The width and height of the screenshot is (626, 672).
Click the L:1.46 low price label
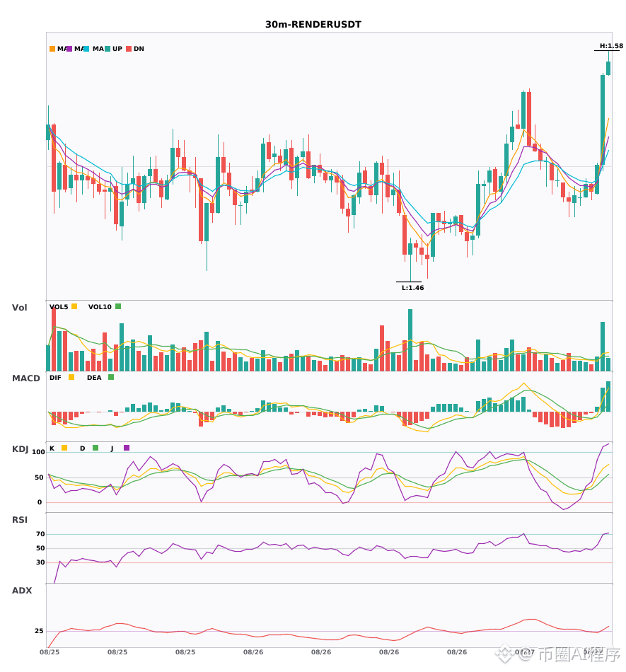coord(412,288)
